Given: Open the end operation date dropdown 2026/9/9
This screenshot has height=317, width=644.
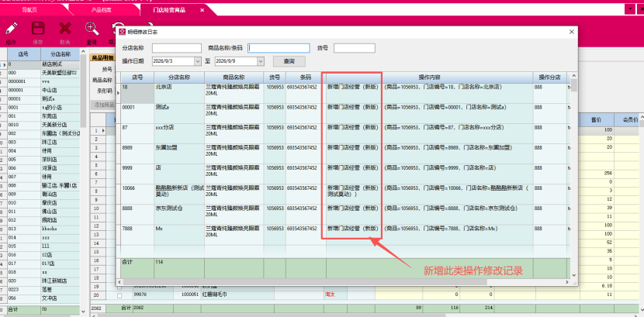Looking at the screenshot, I should (261, 61).
